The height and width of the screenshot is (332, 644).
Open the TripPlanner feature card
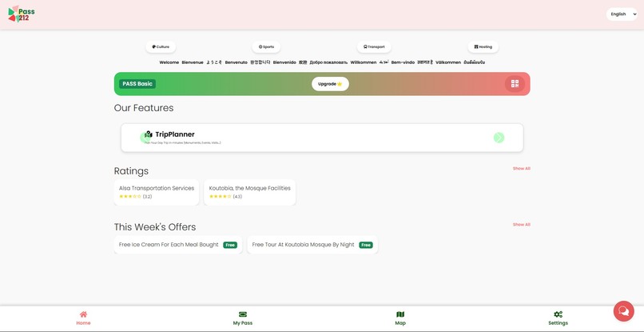tap(322, 138)
